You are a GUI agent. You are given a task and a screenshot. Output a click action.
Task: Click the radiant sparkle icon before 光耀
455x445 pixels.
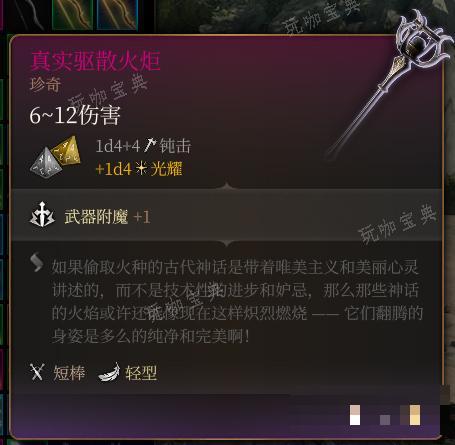pos(141,168)
